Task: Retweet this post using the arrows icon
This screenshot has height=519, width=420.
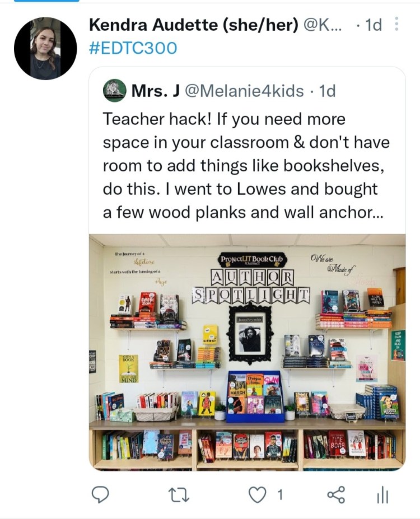Action: [x=179, y=495]
